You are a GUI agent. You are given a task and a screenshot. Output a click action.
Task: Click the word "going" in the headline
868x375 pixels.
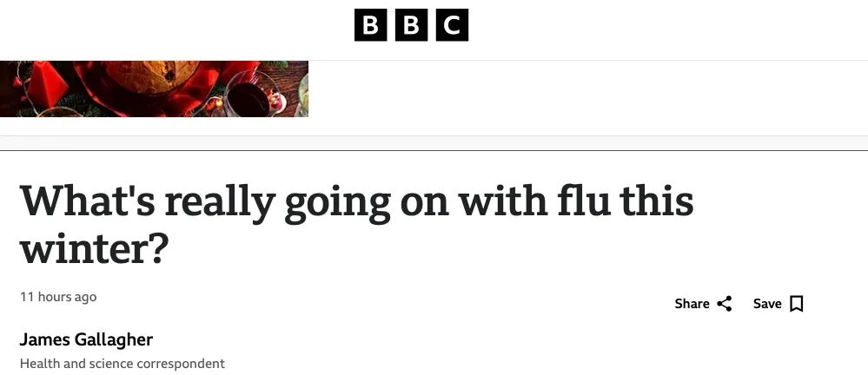[x=337, y=201]
